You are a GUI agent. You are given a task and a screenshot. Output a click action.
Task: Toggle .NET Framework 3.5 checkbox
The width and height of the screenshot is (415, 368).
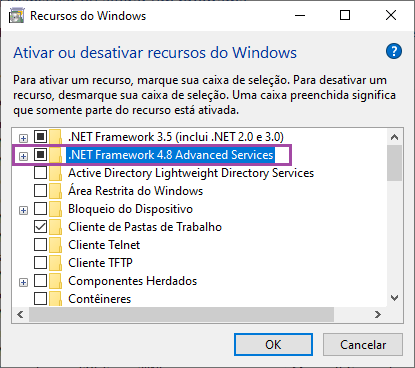click(41, 137)
